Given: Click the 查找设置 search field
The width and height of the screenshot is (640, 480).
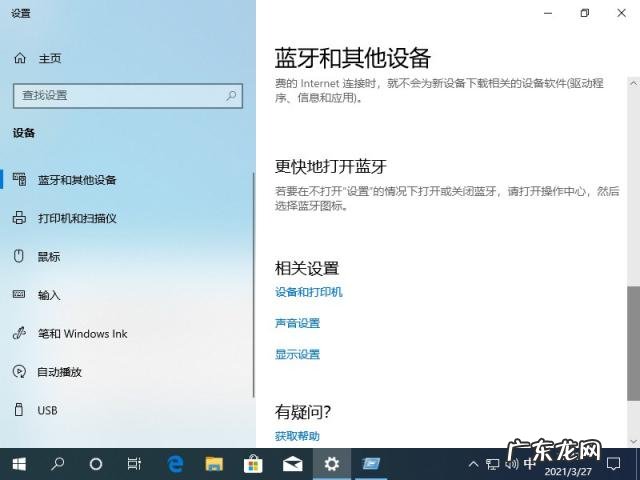Looking at the screenshot, I should (x=128, y=96).
